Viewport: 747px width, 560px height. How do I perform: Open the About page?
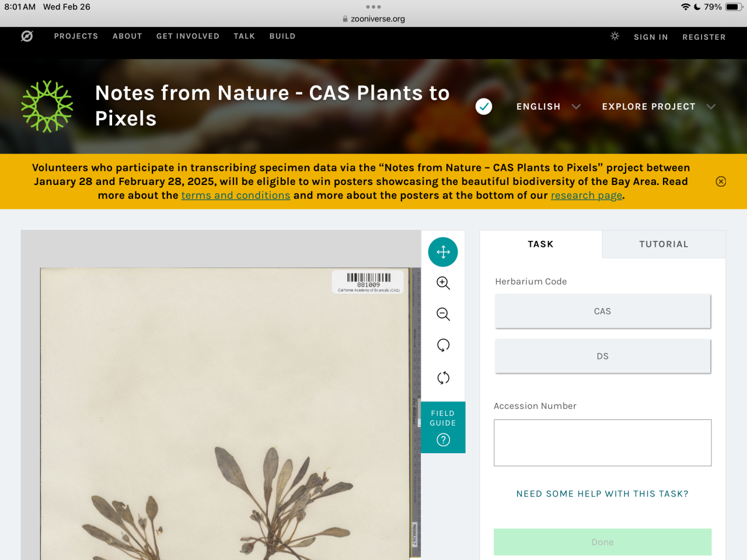pyautogui.click(x=127, y=36)
